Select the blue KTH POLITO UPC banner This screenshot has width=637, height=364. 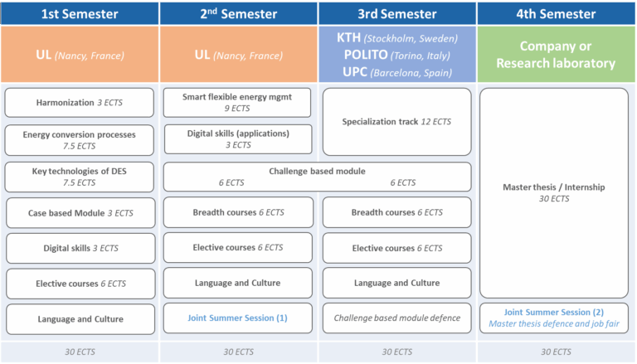(x=396, y=54)
